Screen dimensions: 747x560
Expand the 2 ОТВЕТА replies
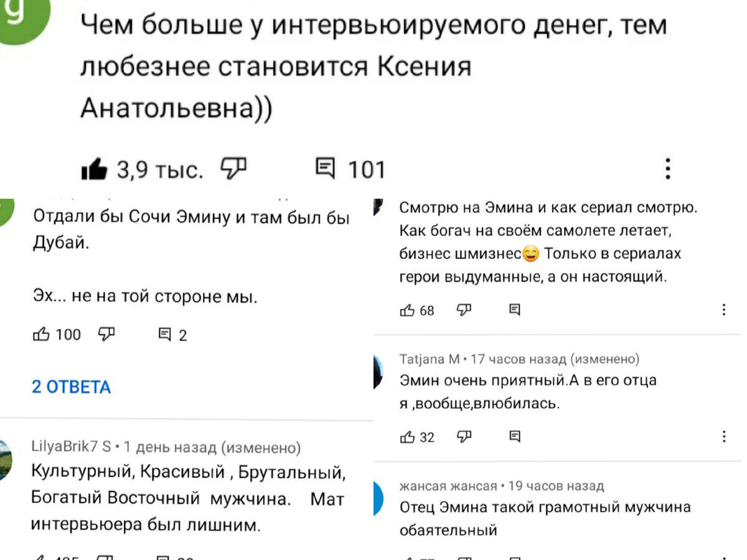[x=70, y=387]
